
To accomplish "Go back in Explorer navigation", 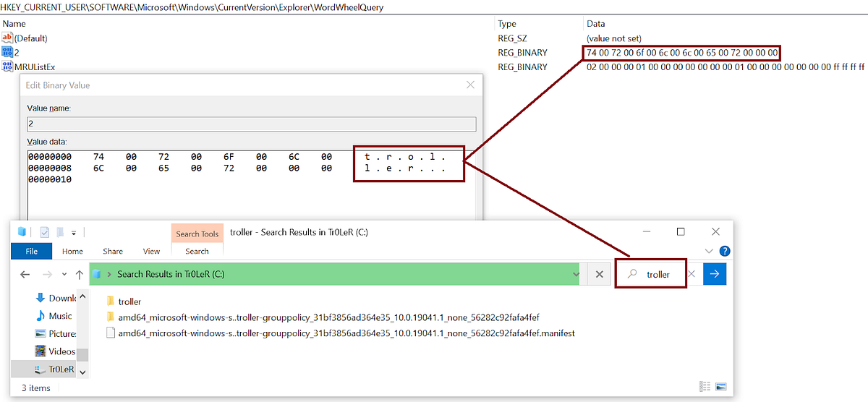I will pyautogui.click(x=25, y=275).
